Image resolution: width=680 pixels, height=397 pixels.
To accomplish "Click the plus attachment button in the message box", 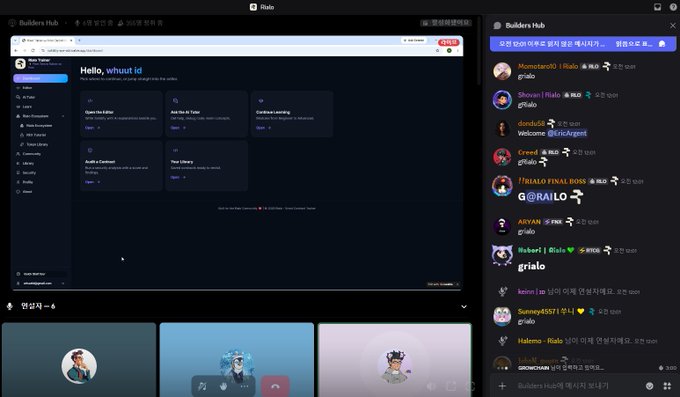I will pos(502,386).
